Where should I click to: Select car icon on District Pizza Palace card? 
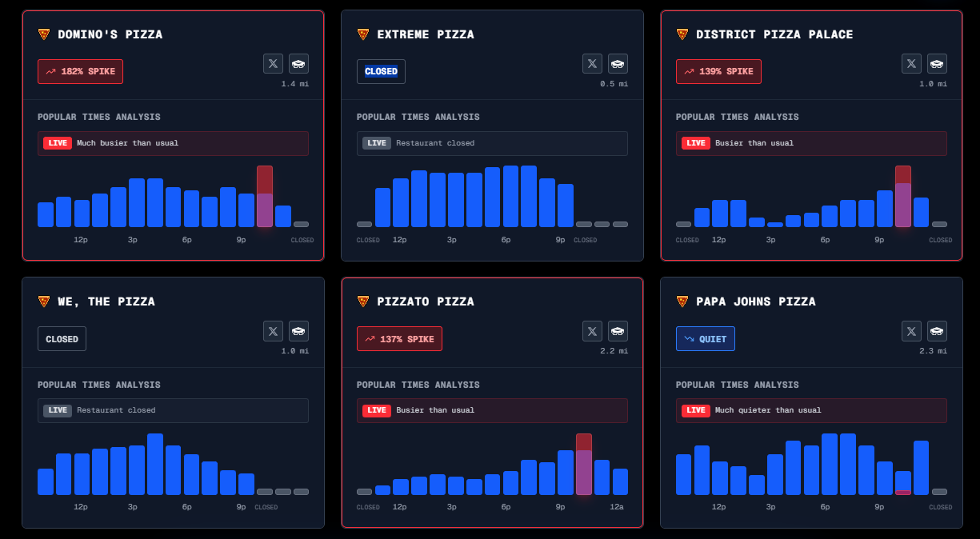click(x=937, y=64)
